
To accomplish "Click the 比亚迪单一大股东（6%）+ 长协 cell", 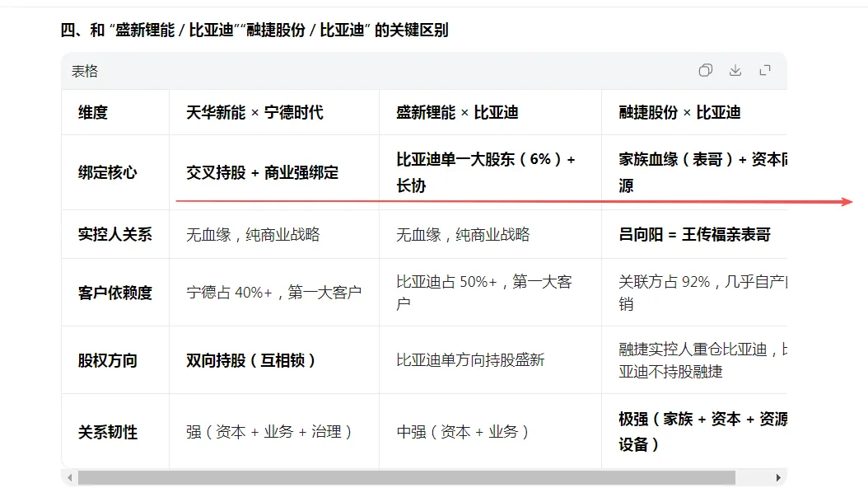I will tap(486, 172).
